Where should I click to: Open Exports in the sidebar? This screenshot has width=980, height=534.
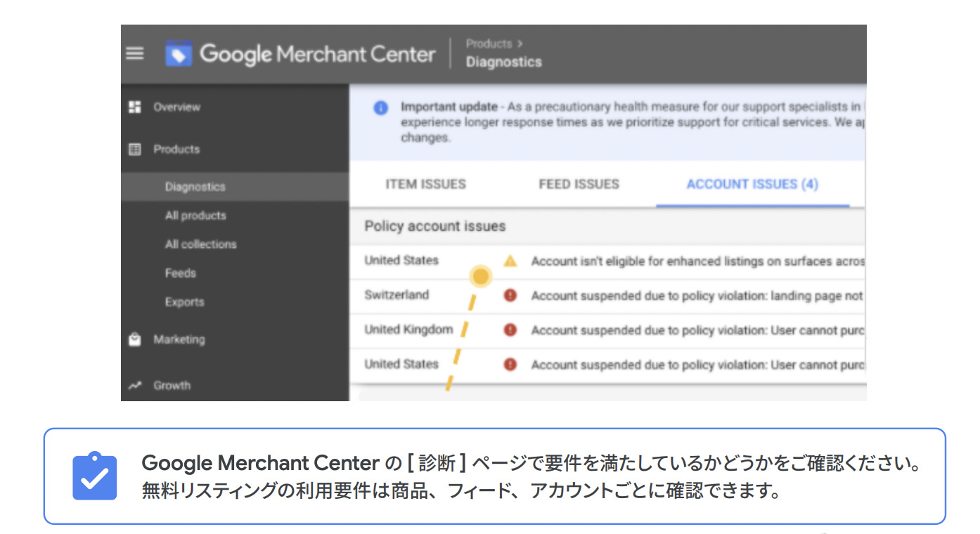(184, 302)
